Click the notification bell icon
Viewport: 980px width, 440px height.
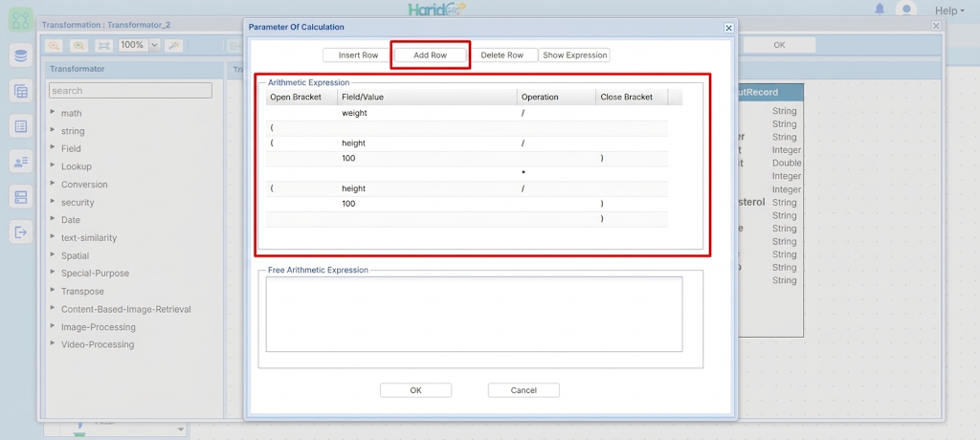[880, 9]
